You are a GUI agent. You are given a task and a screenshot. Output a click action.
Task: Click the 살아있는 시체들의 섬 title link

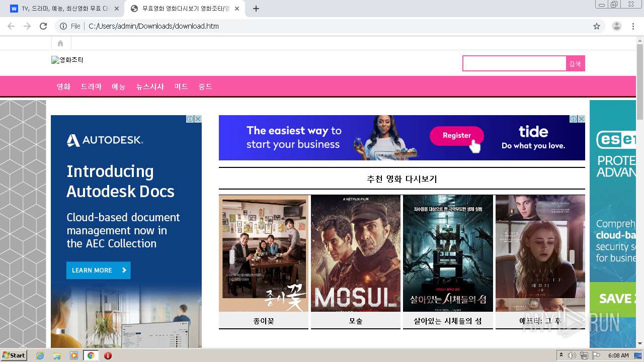[x=448, y=321]
